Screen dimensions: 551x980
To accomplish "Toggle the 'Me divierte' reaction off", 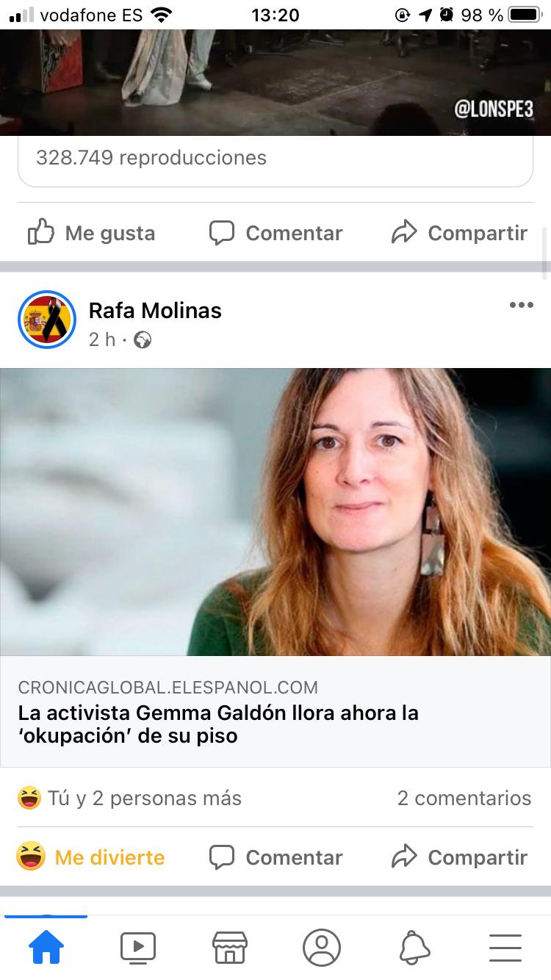I will tap(90, 857).
